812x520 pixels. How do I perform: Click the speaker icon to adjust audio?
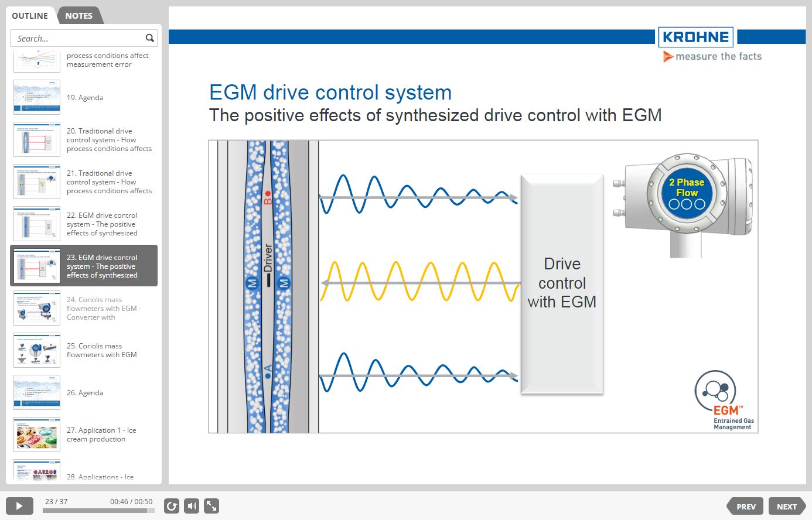[x=191, y=505]
